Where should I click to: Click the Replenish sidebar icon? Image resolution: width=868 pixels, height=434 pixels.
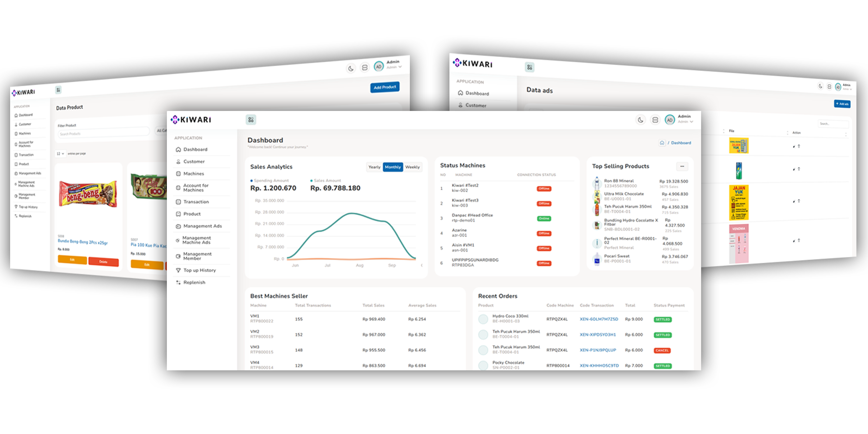[178, 283]
